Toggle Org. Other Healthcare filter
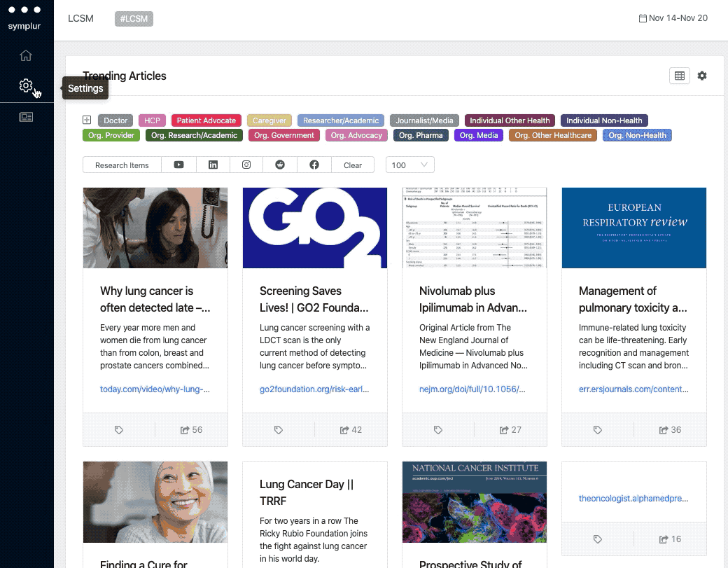Viewport: 728px width, 568px height. click(553, 136)
